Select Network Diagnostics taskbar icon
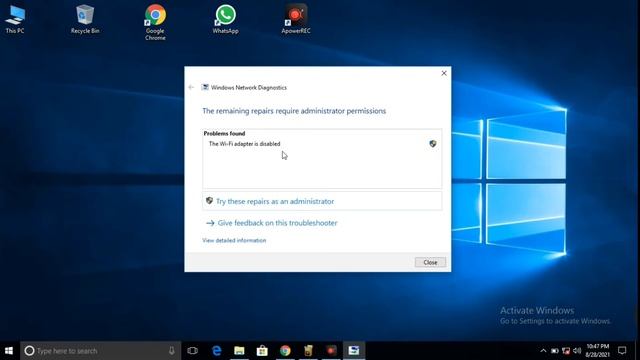Viewport: 640px width, 360px height. coord(354,351)
